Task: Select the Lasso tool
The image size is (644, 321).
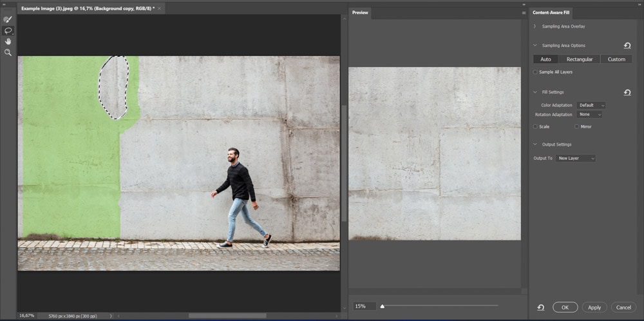Action: click(x=8, y=30)
